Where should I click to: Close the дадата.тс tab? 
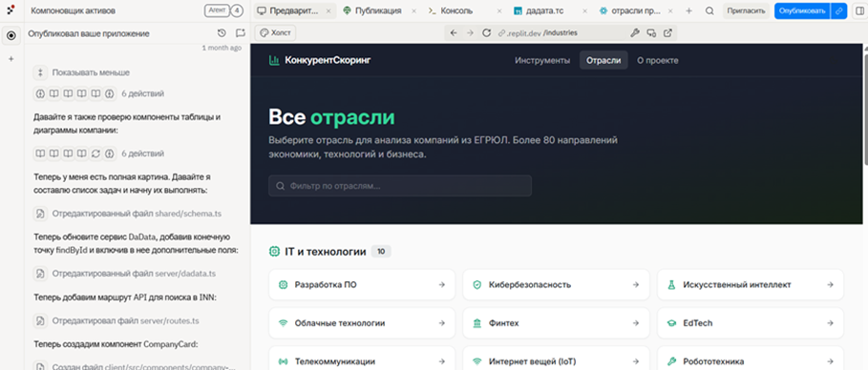584,10
